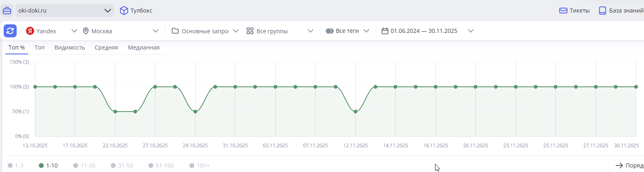Open the База знаний book icon

[x=603, y=11]
